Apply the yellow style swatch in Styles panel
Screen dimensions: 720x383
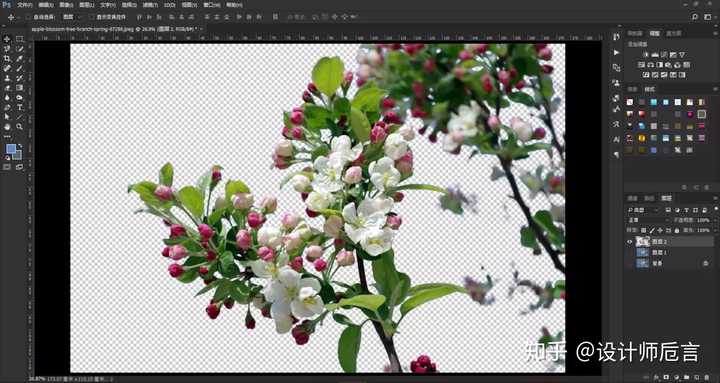641,138
